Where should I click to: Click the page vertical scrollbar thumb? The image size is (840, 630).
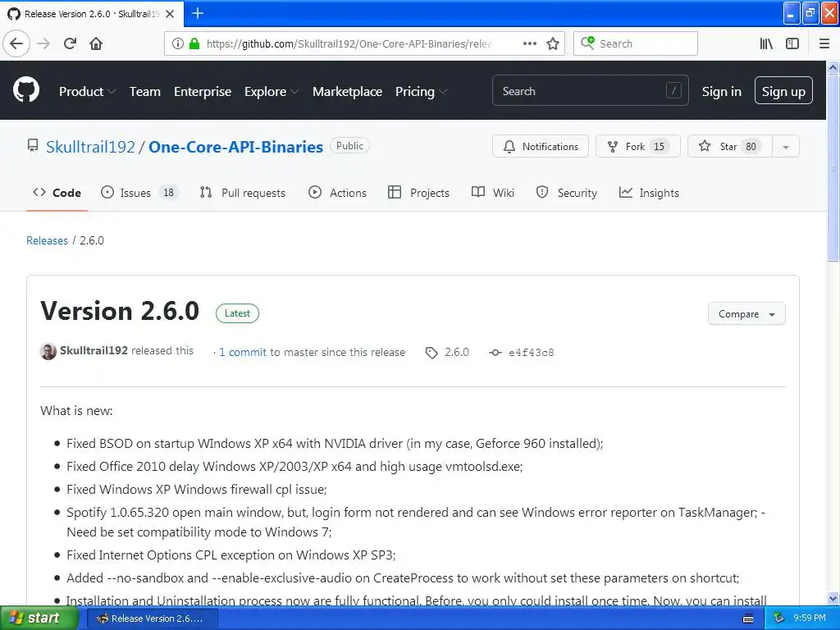coord(833,167)
